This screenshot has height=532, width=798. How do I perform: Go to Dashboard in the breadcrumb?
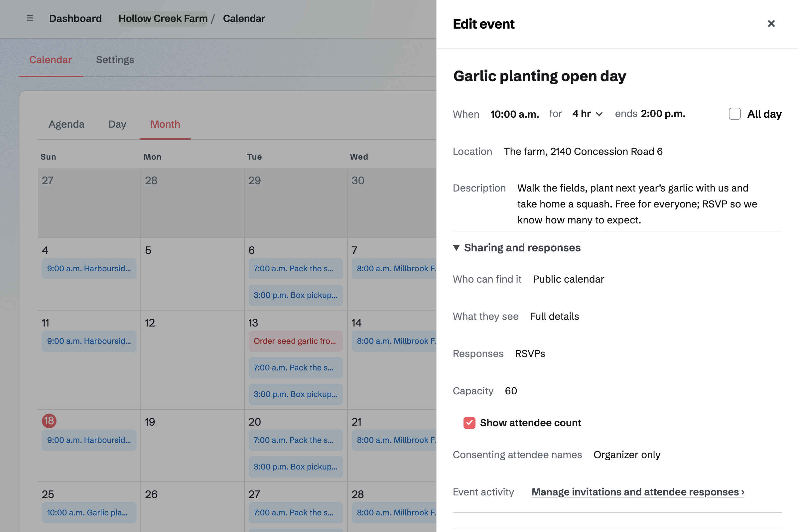click(75, 18)
